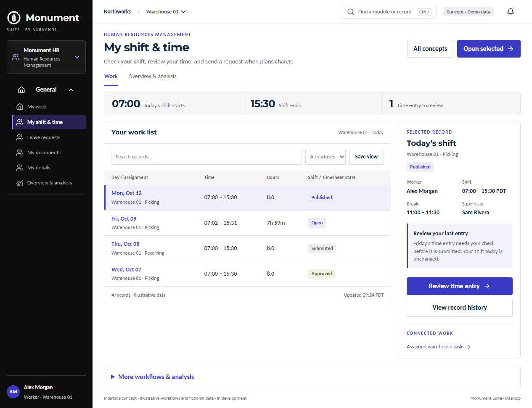
Task: Click the My details icon
Action: coord(20,168)
